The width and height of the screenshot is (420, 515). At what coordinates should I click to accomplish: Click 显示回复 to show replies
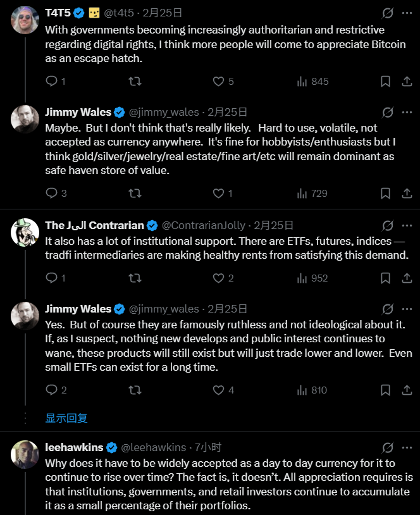pos(66,418)
